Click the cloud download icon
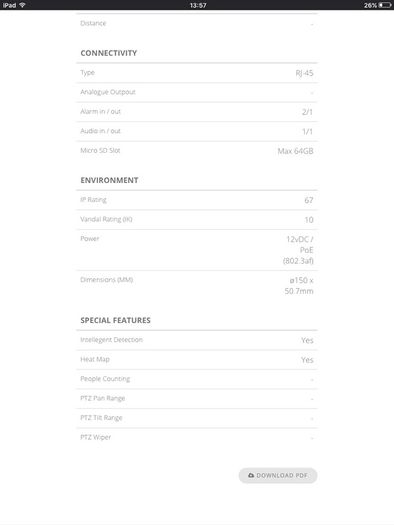The width and height of the screenshot is (394, 525). (x=251, y=475)
